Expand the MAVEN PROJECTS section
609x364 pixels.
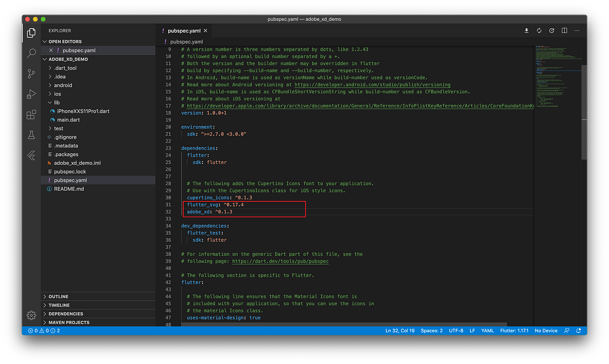click(70, 322)
